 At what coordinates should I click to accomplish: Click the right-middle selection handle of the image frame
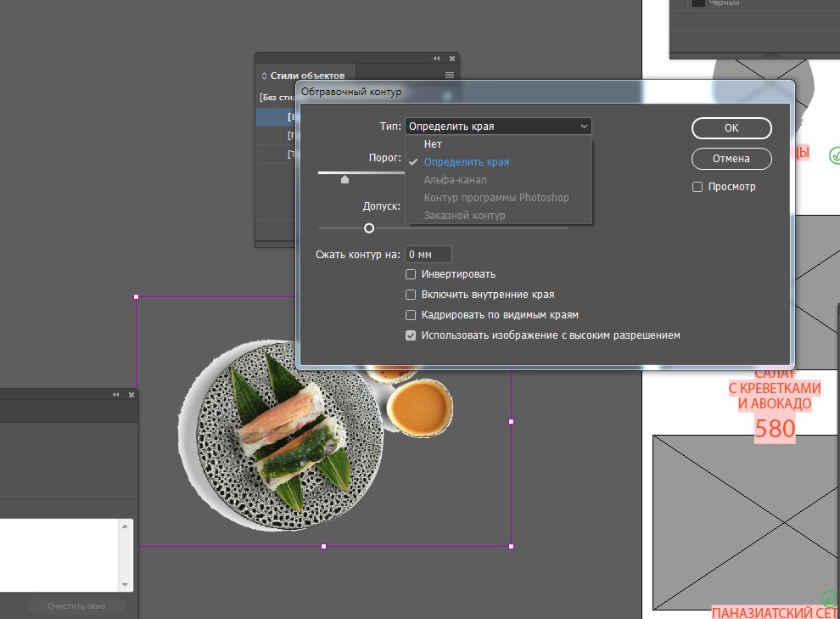pos(511,421)
